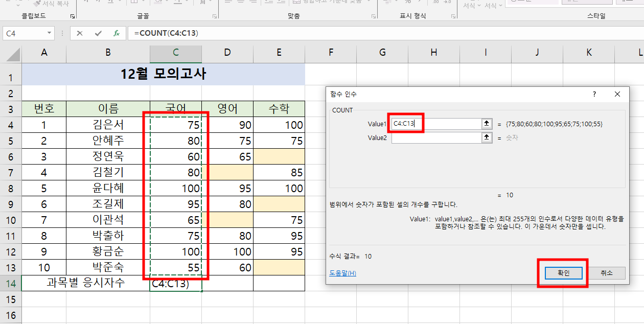This screenshot has width=644, height=324.
Task: Select column J header
Action: pos(537,52)
